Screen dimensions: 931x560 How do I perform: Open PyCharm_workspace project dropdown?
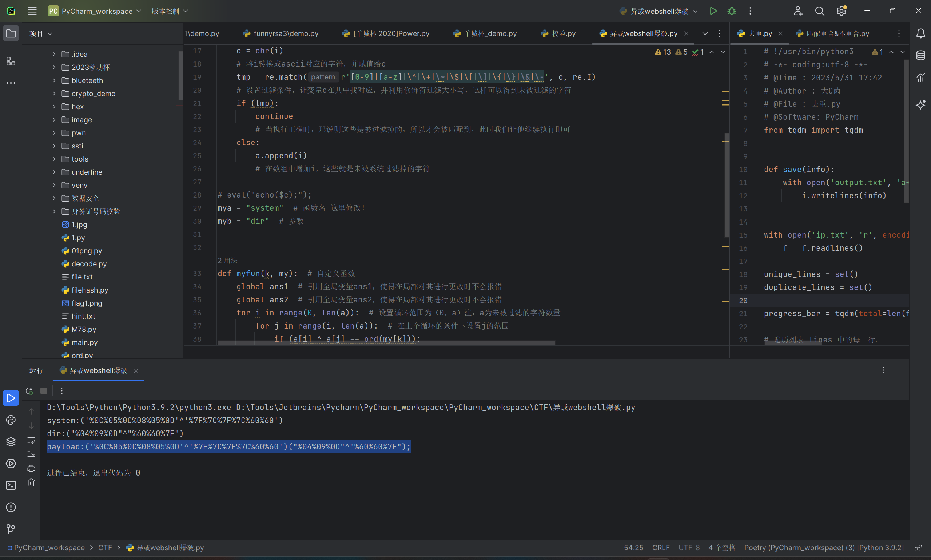tap(95, 11)
